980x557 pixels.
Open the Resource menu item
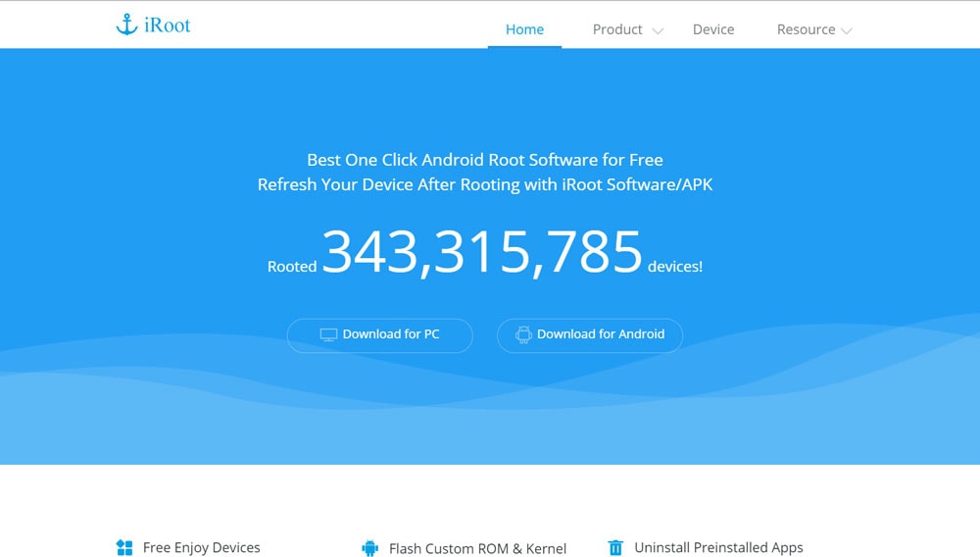pyautogui.click(x=806, y=29)
